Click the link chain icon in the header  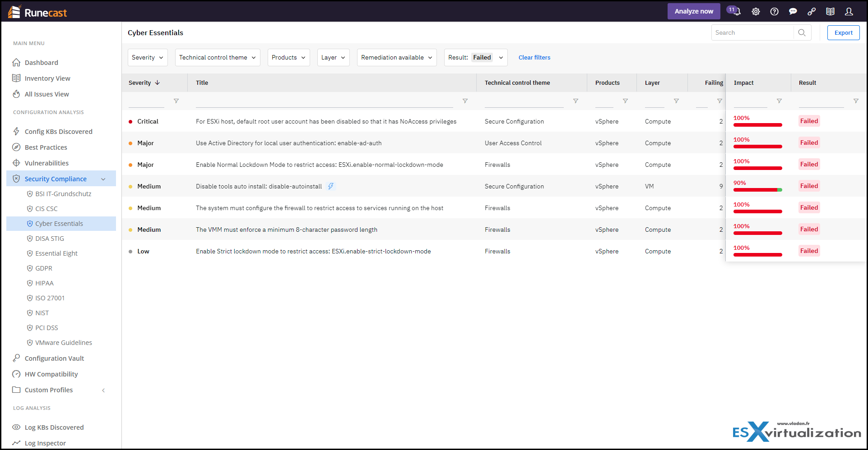[812, 12]
